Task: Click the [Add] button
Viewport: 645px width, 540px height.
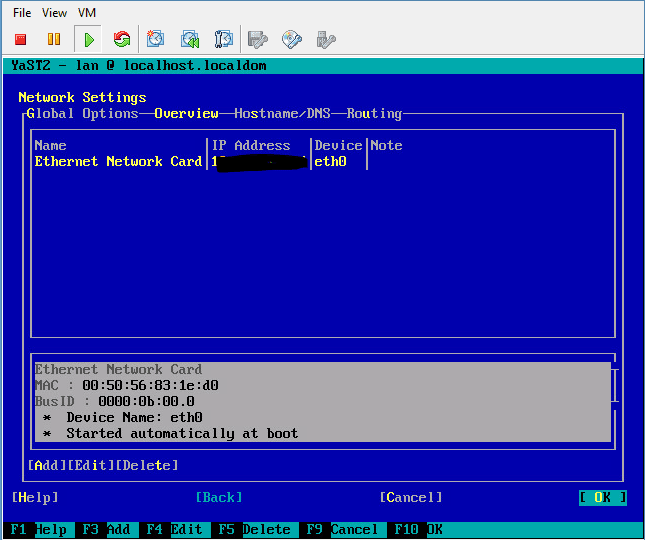Action: pyautogui.click(x=47, y=465)
